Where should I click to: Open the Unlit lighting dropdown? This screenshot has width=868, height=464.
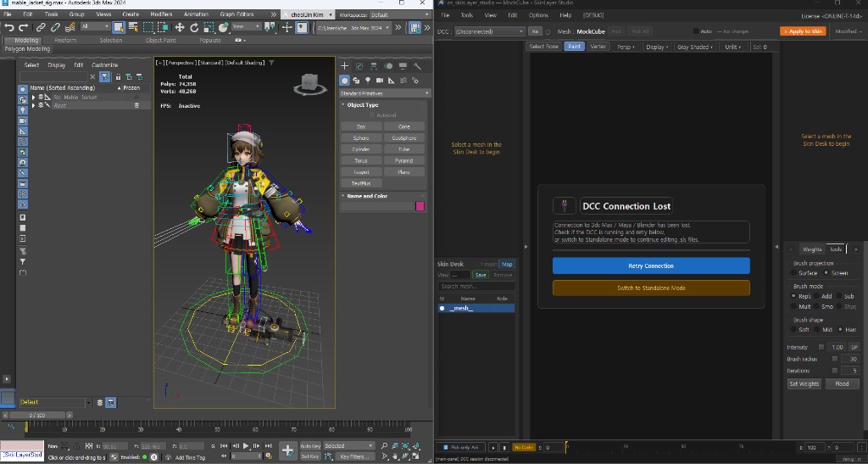tap(733, 47)
